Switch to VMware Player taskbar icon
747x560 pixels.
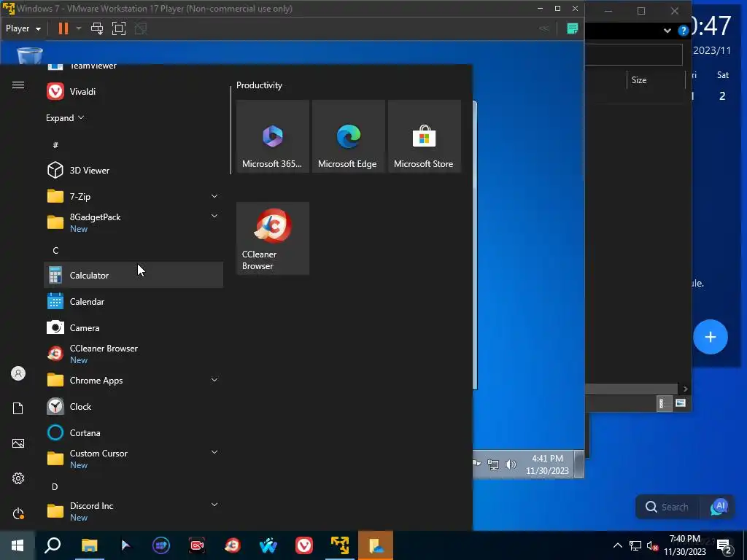(x=340, y=545)
